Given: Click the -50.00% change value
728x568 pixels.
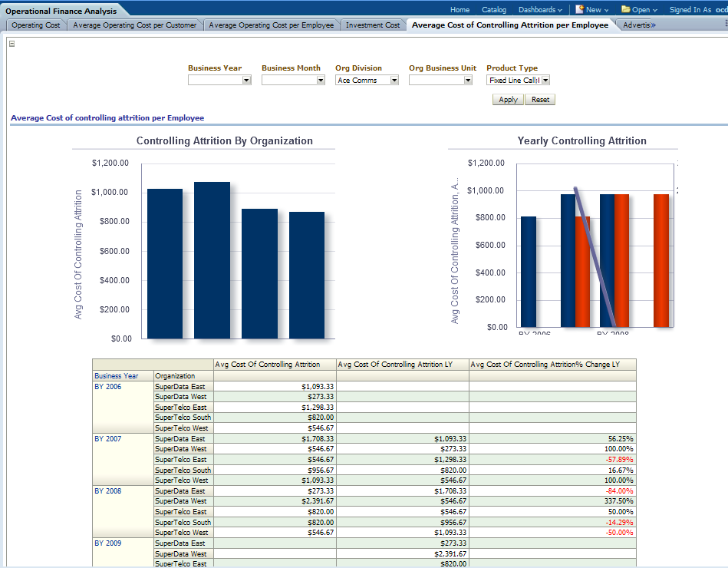Looking at the screenshot, I should click(x=619, y=532).
